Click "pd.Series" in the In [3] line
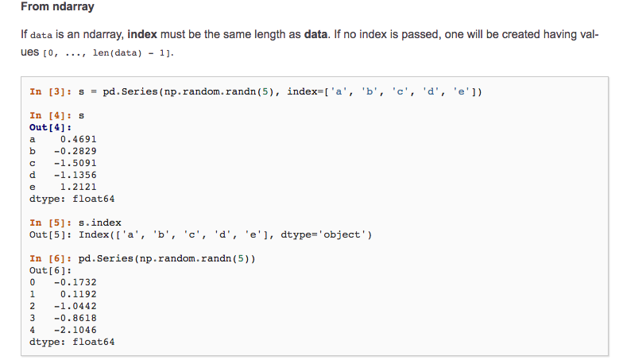Viewport: 619px width, 364px height. pos(130,91)
